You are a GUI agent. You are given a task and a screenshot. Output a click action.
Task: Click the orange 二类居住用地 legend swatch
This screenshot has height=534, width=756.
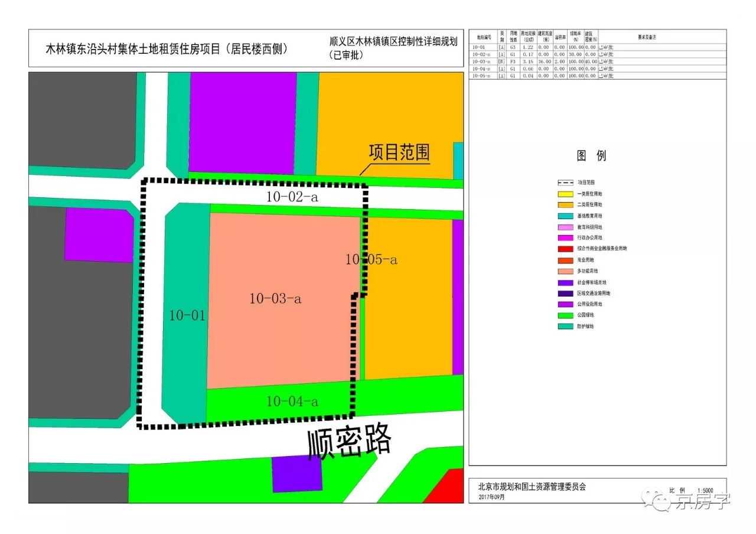tap(565, 205)
